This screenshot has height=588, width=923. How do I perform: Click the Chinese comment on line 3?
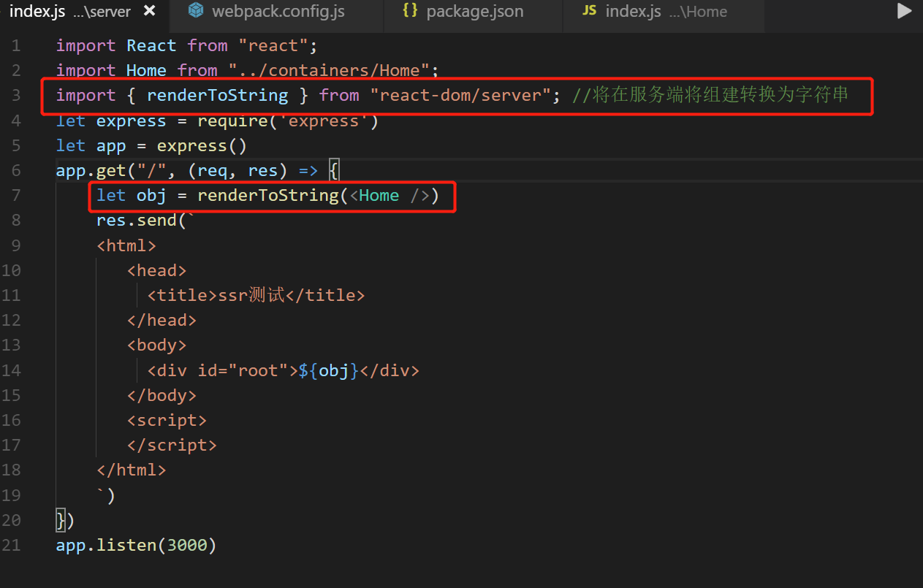tap(710, 95)
